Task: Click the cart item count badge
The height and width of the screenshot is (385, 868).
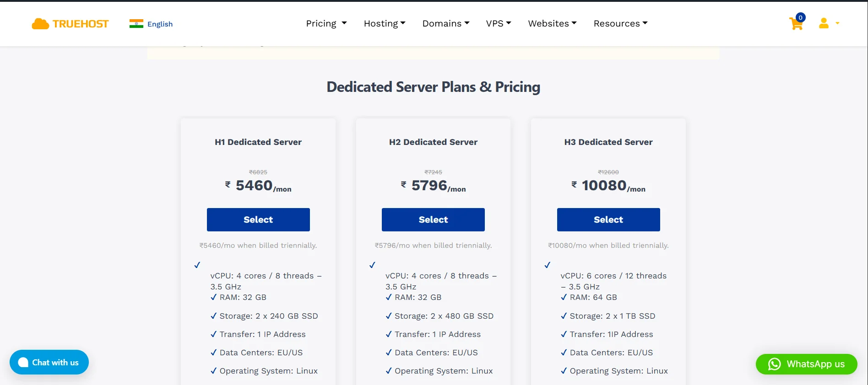Action: (x=800, y=17)
